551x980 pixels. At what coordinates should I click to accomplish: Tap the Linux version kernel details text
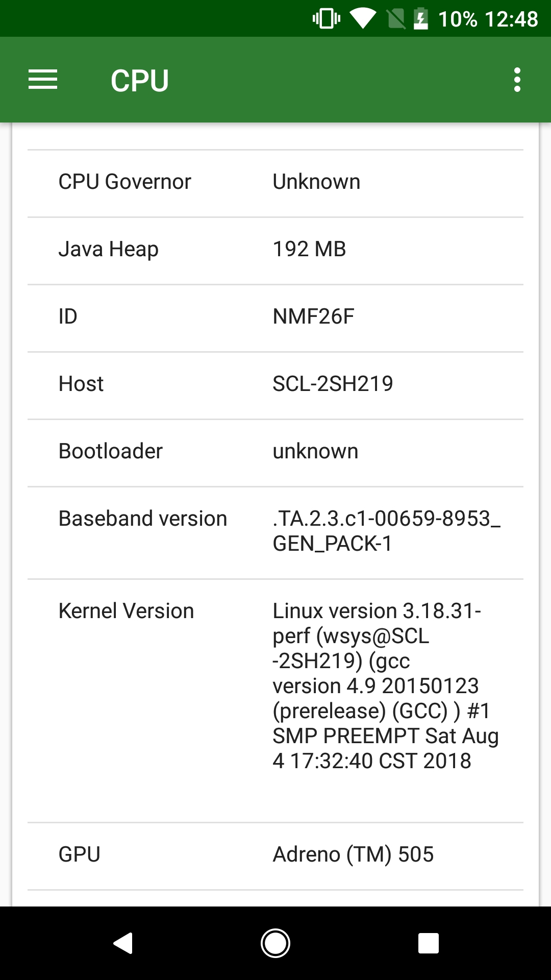pyautogui.click(x=386, y=685)
